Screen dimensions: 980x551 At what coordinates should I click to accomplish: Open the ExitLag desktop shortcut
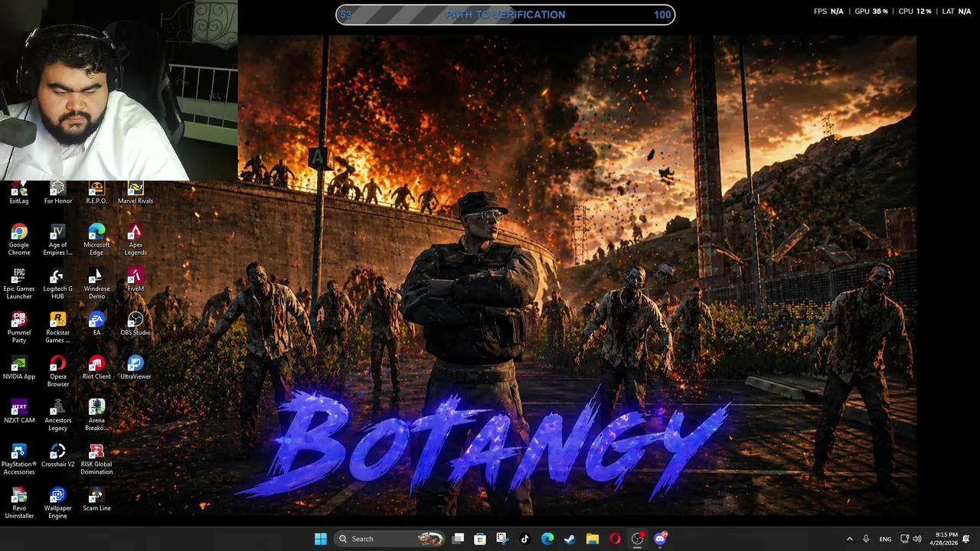(19, 194)
